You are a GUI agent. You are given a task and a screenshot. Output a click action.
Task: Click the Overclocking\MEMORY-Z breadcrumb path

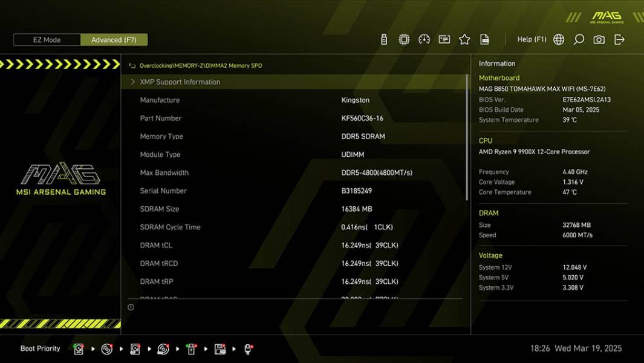(x=200, y=65)
